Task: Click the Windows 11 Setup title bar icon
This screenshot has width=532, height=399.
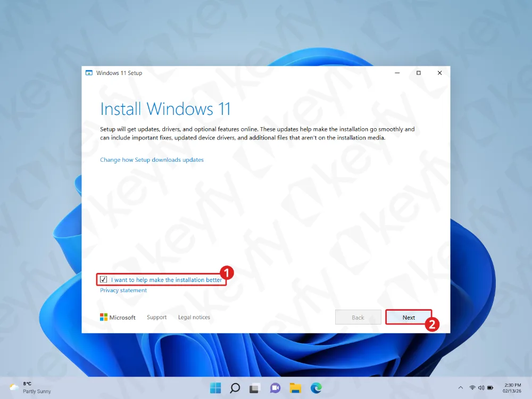Action: pyautogui.click(x=89, y=73)
